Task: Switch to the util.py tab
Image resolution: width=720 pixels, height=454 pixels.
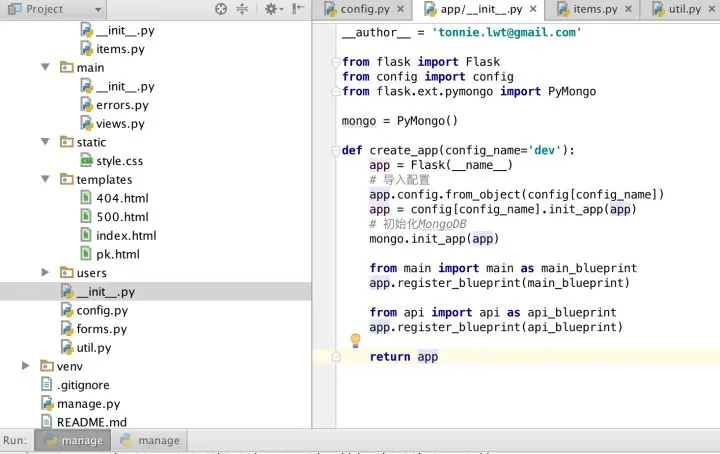Action: [683, 10]
